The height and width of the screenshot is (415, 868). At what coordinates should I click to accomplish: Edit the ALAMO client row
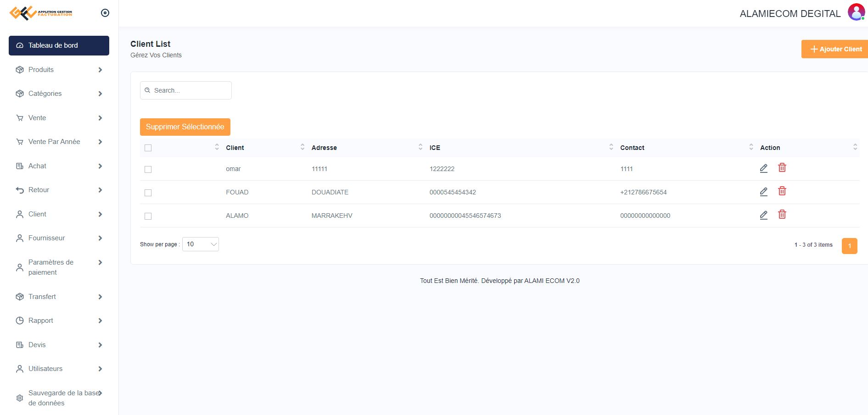tap(763, 215)
